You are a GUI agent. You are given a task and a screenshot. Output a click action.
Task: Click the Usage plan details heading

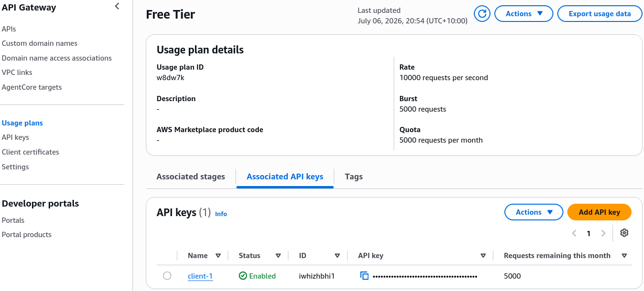tap(200, 50)
